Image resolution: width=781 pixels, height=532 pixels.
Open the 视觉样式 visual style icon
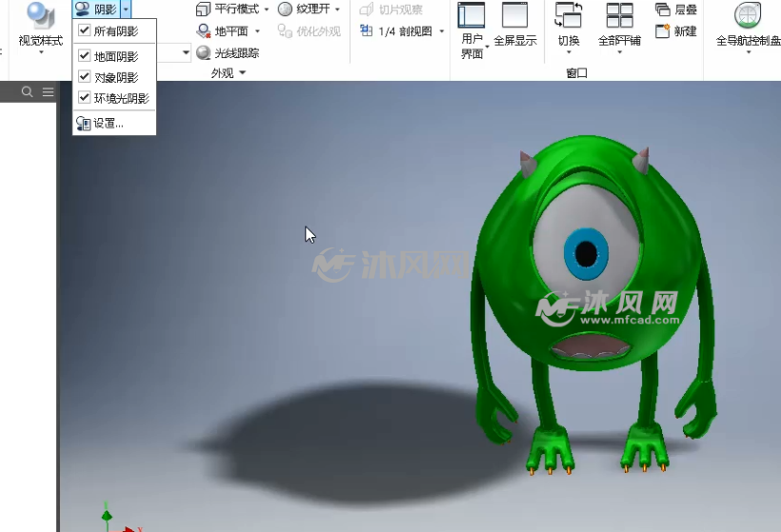(41, 16)
